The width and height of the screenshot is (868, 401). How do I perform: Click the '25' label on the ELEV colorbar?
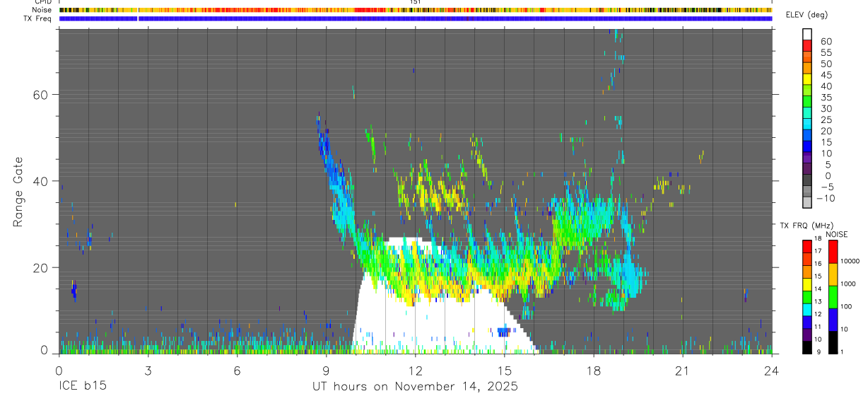(x=826, y=120)
